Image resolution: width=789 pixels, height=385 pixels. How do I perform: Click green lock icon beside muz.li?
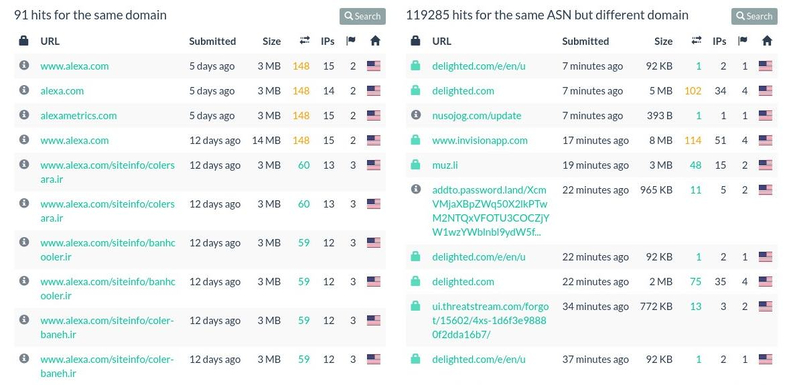click(416, 165)
